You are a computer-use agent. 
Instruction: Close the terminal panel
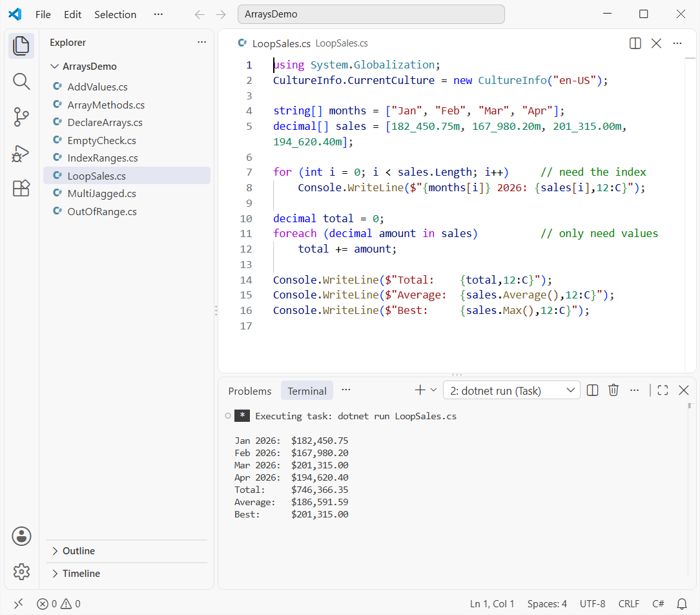683,390
